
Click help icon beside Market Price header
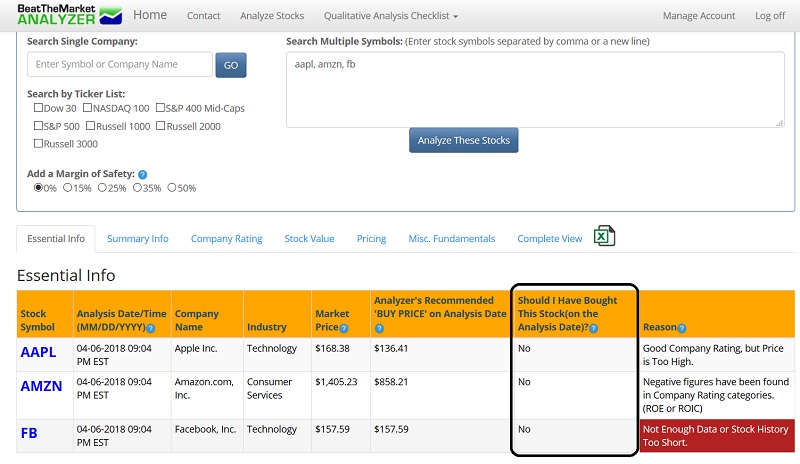[x=344, y=328]
